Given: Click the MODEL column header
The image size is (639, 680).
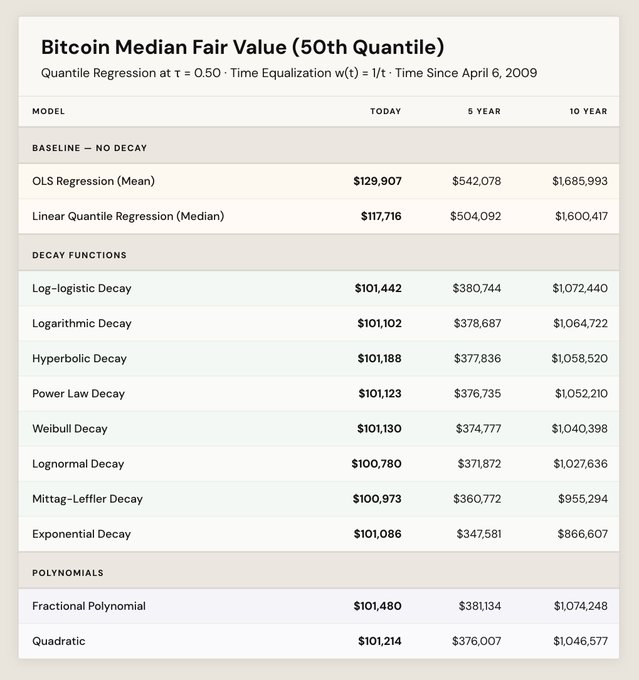Looking at the screenshot, I should click(x=48, y=111).
